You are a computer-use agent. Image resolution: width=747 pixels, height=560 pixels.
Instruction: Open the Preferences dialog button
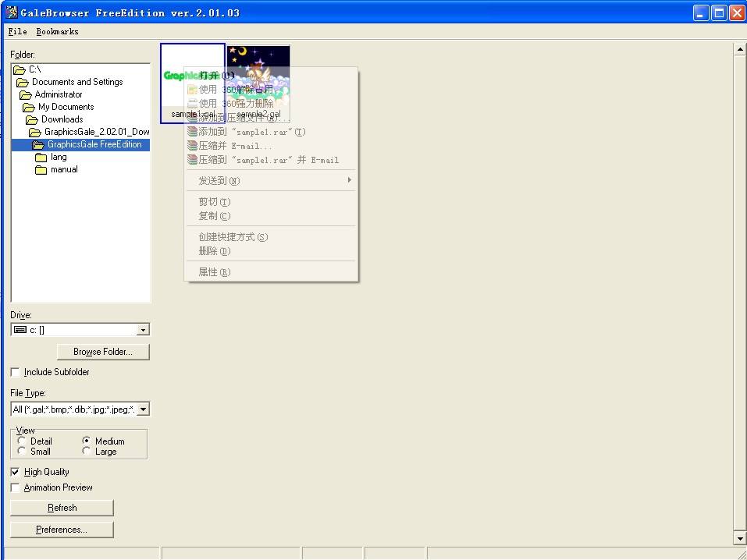coord(62,530)
